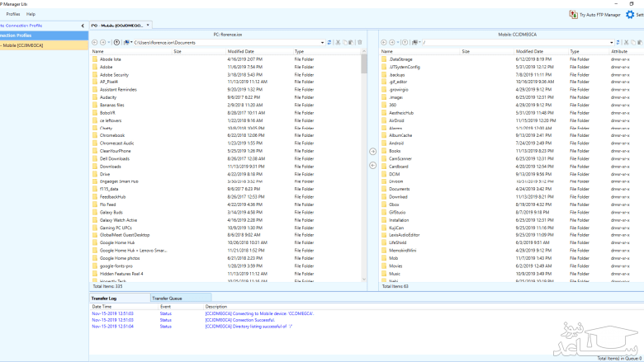Click Try Auto FTP Manager button
This screenshot has height=362, width=644.
pyautogui.click(x=597, y=15)
